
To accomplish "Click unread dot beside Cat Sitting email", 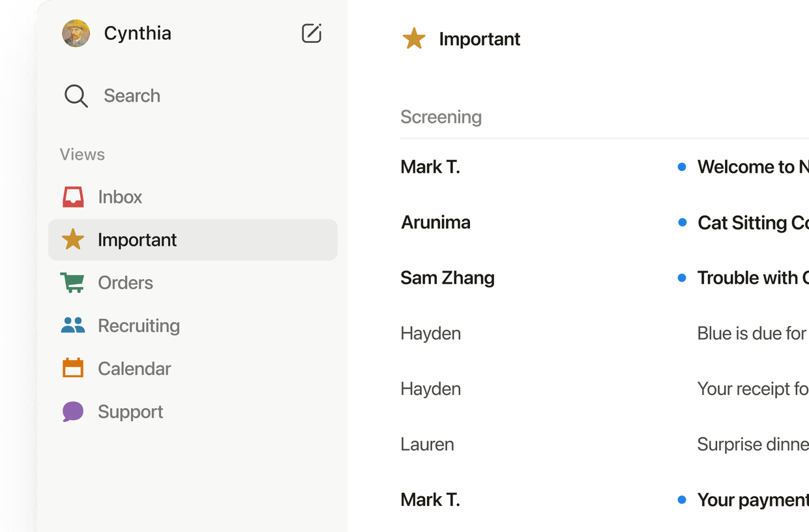I will (682, 222).
